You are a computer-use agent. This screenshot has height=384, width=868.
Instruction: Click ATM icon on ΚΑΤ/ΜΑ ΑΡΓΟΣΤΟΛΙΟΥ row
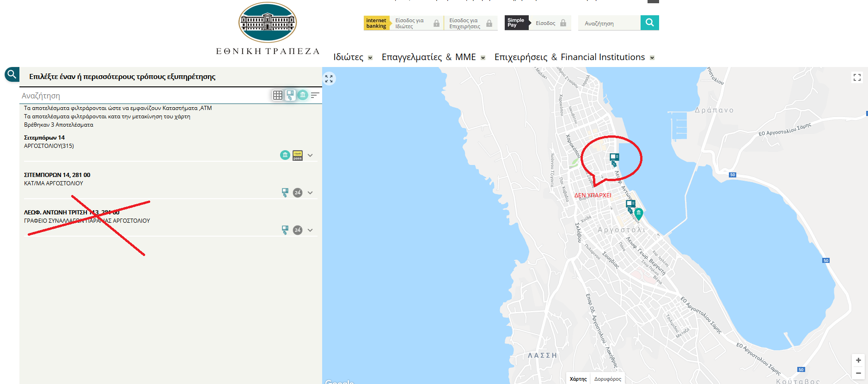pos(285,193)
